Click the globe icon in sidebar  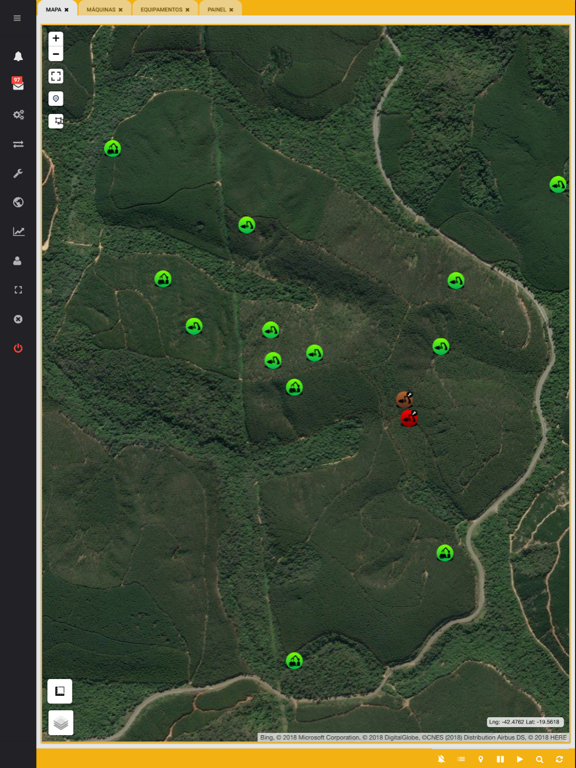[x=18, y=202]
